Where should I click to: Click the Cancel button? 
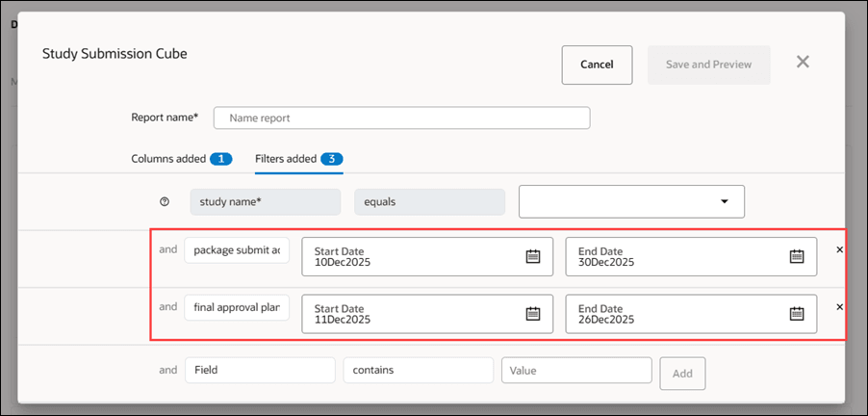click(x=597, y=65)
